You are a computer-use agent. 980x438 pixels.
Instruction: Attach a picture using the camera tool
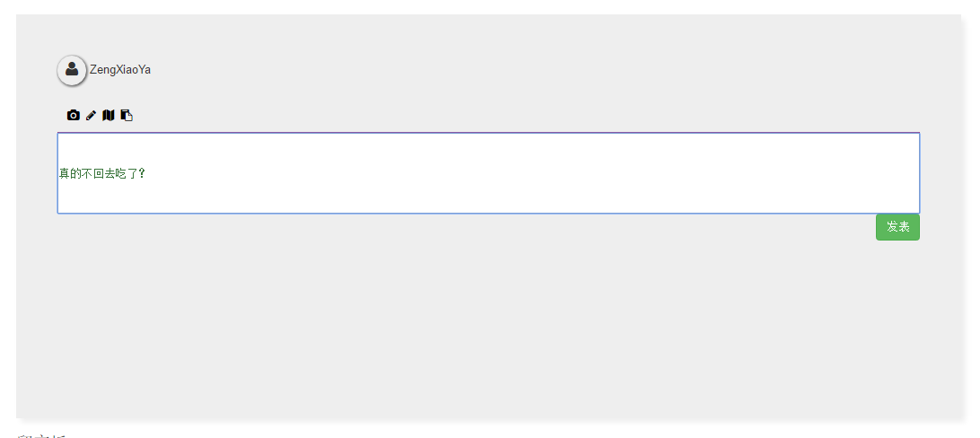pyautogui.click(x=74, y=115)
